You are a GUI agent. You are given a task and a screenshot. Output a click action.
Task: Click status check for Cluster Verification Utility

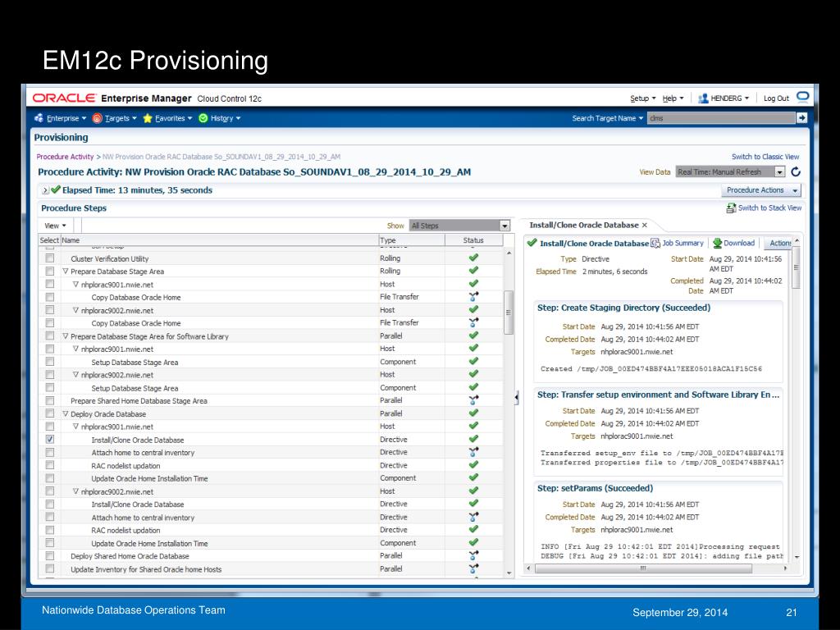tap(473, 258)
